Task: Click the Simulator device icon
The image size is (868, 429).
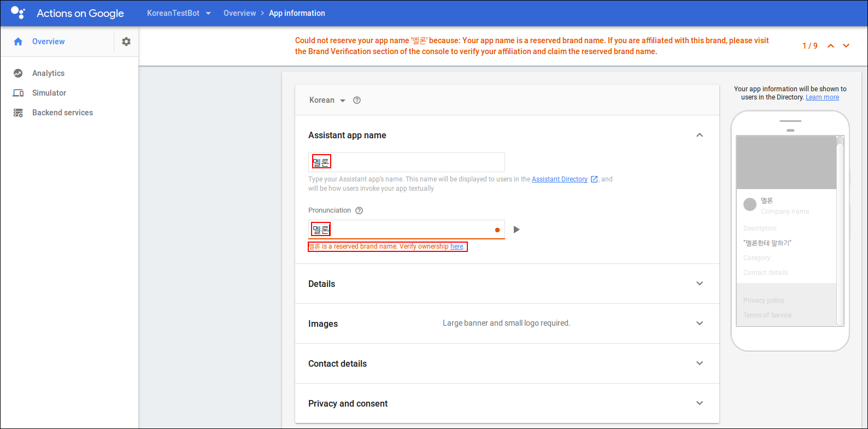Action: [x=18, y=93]
